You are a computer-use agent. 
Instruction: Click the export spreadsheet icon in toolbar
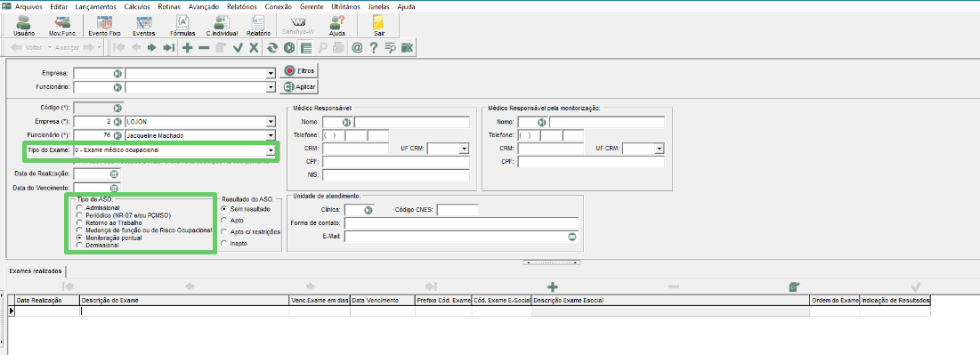click(407, 47)
